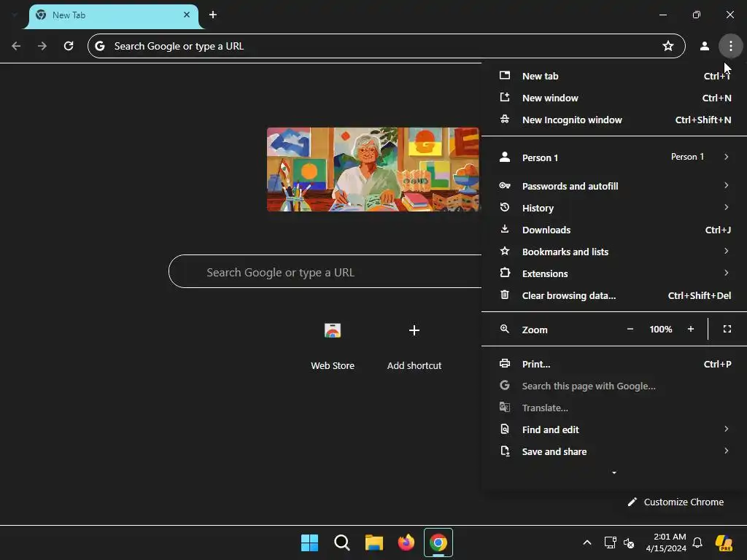Expand the History submenu

tap(614, 208)
